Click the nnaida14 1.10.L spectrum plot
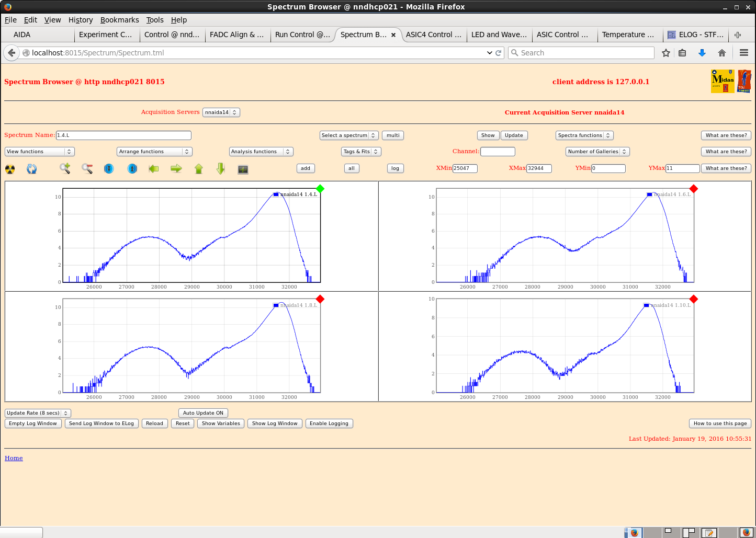Screen dimensions: 756x538 [565, 346]
